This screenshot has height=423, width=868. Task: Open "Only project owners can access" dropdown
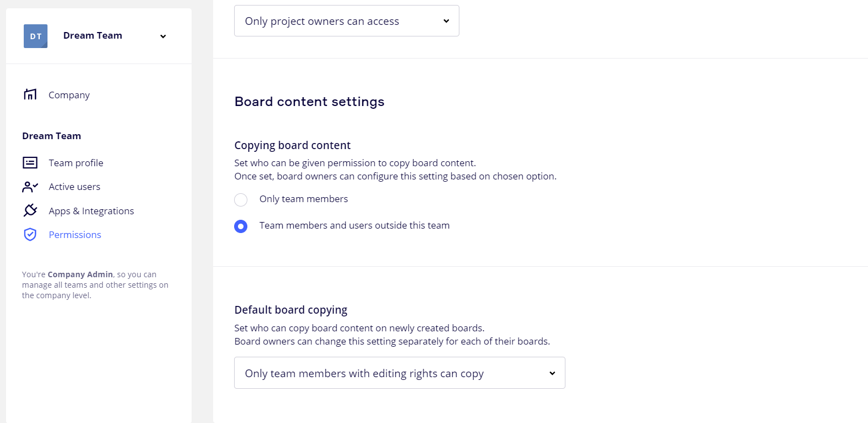coord(346,21)
